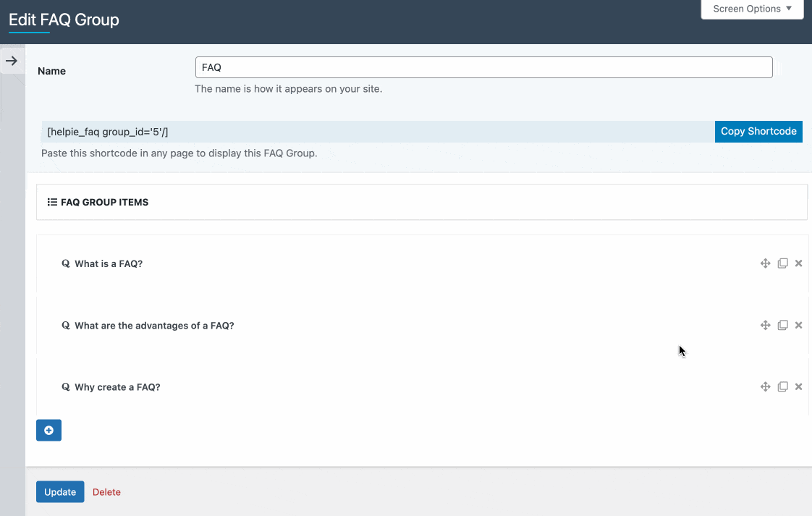Duplicate the "What is a FAQ?" item
The image size is (812, 516).
782,263
